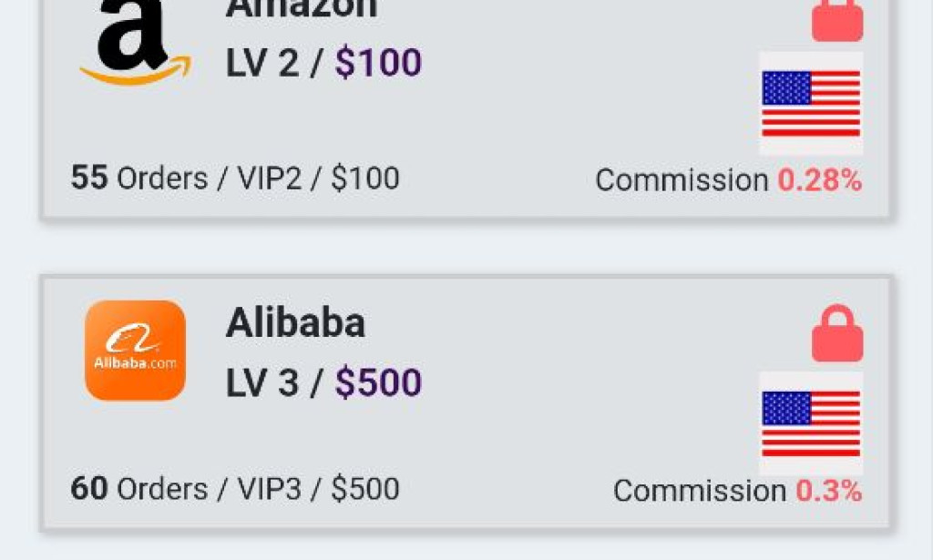Select the red 0.3% commission rate
This screenshot has height=560, width=933.
coord(828,492)
